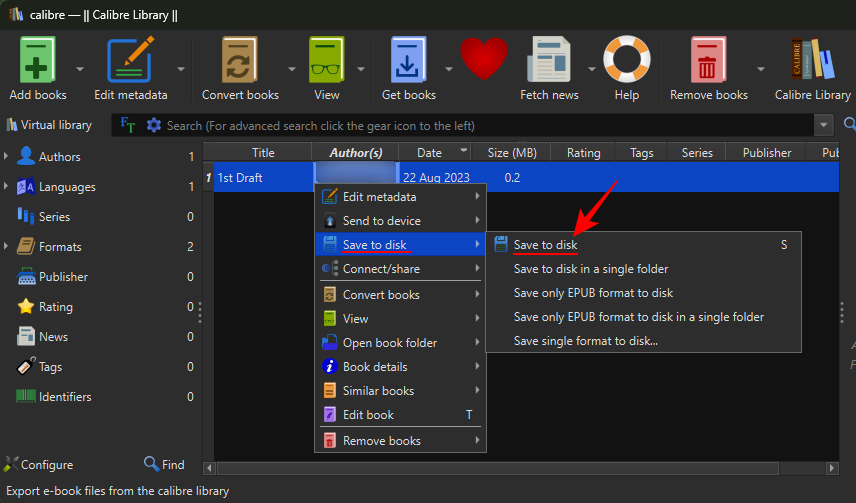Open advanced search gear icon
Image resolution: width=856 pixels, height=503 pixels.
pos(154,125)
